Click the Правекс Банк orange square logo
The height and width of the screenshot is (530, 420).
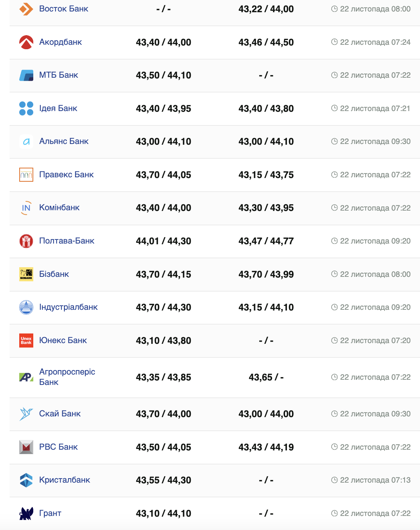coord(26,175)
